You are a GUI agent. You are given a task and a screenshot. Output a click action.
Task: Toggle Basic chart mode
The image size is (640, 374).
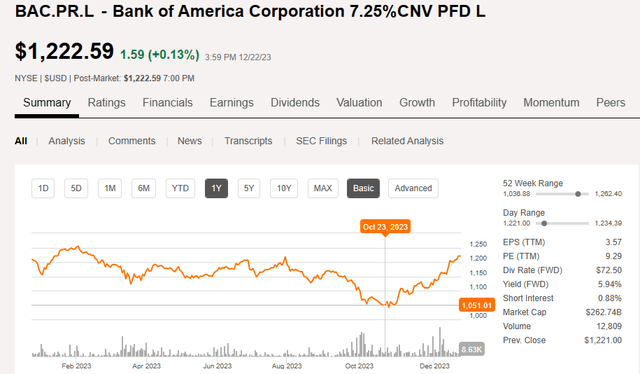click(x=363, y=188)
